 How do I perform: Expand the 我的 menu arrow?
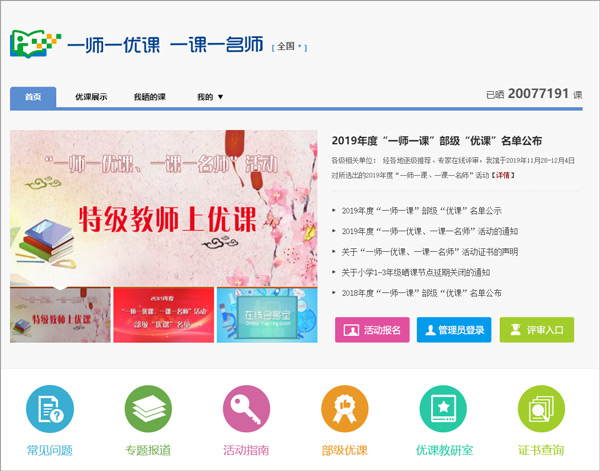(x=220, y=97)
